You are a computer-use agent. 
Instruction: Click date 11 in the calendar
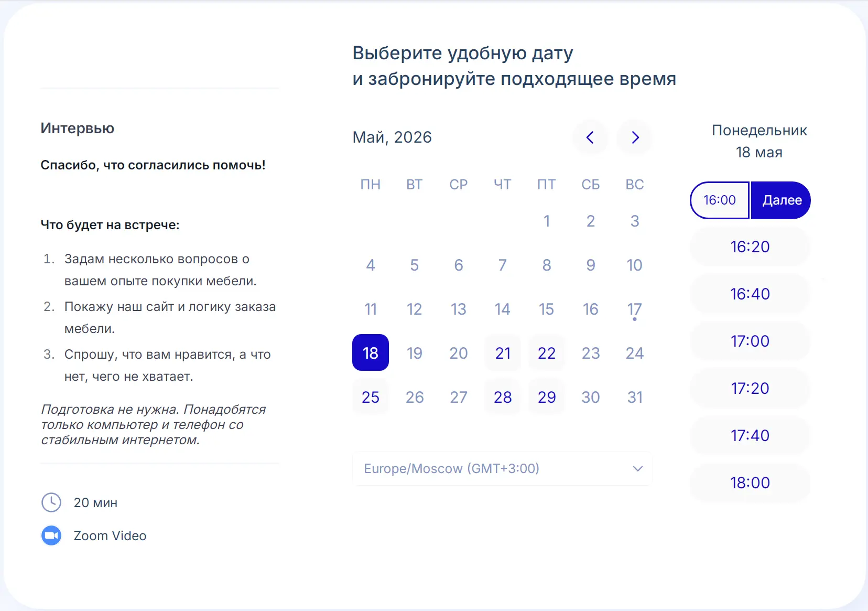pyautogui.click(x=371, y=309)
